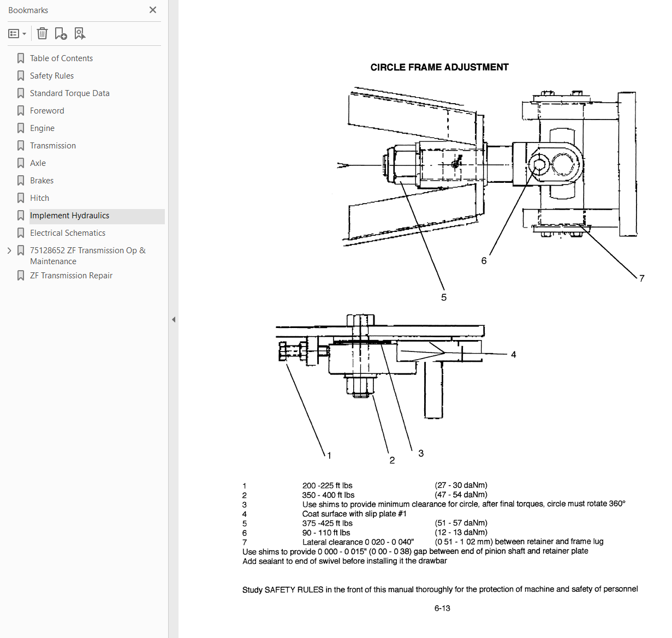This screenshot has height=638, width=672.
Task: Click the '(47 - 54 daNm)' value
Action: 461,494
